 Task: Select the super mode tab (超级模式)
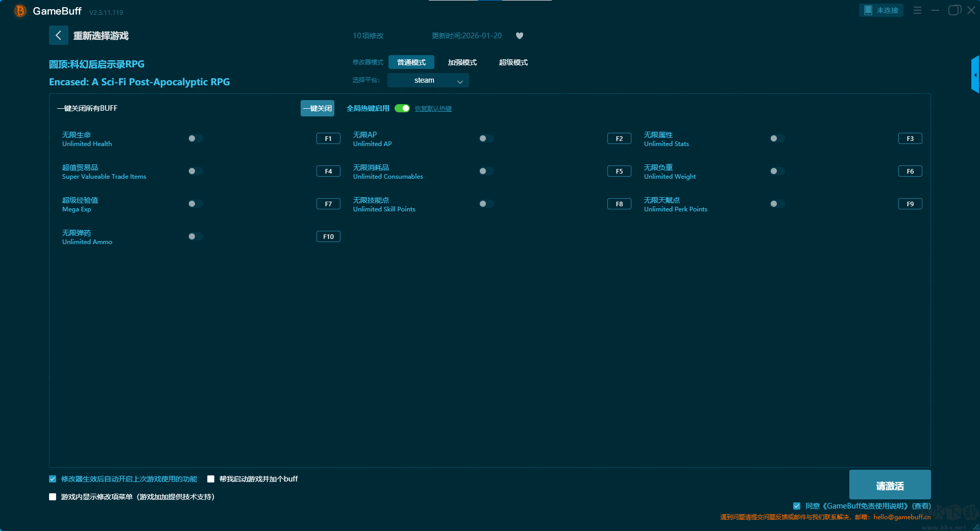pyautogui.click(x=513, y=62)
